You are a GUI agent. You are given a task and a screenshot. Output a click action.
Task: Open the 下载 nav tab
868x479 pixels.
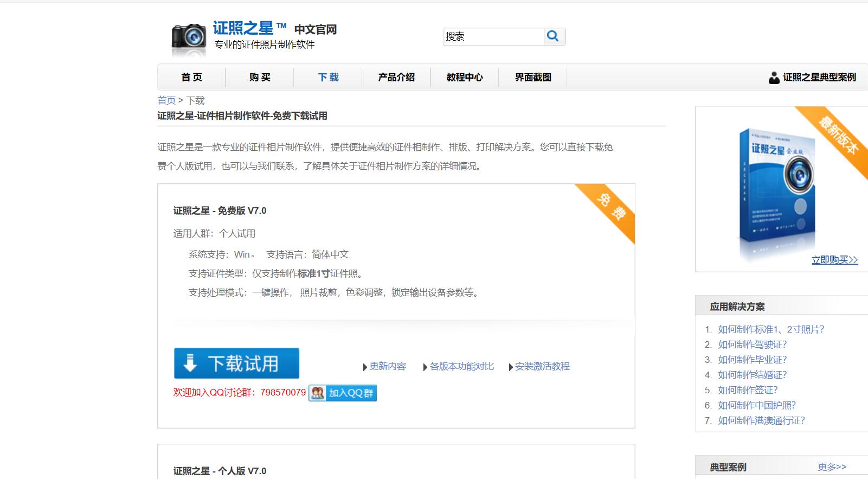(328, 77)
